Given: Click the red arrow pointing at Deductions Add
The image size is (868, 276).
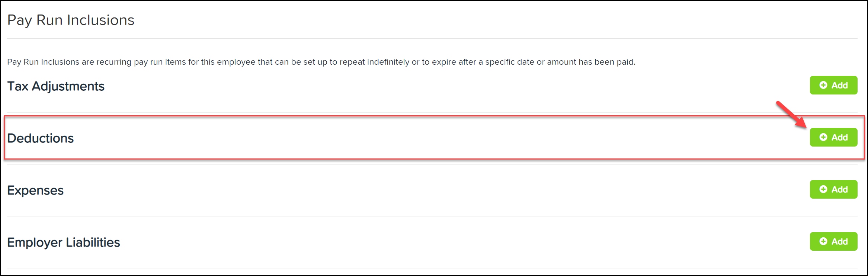Looking at the screenshot, I should pos(791,114).
